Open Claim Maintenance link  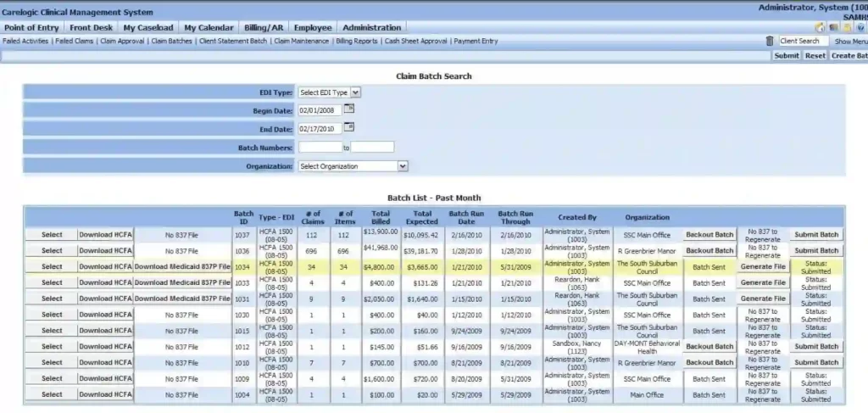[301, 41]
